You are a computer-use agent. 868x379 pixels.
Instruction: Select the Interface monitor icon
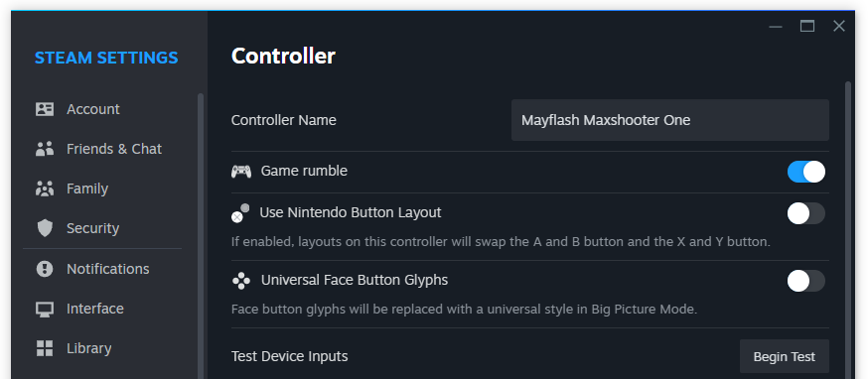45,309
